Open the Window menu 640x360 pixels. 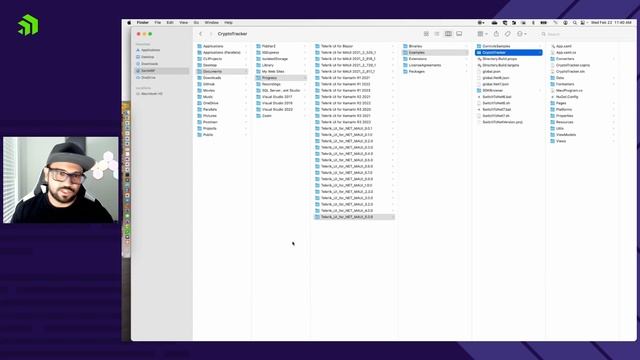coord(211,23)
